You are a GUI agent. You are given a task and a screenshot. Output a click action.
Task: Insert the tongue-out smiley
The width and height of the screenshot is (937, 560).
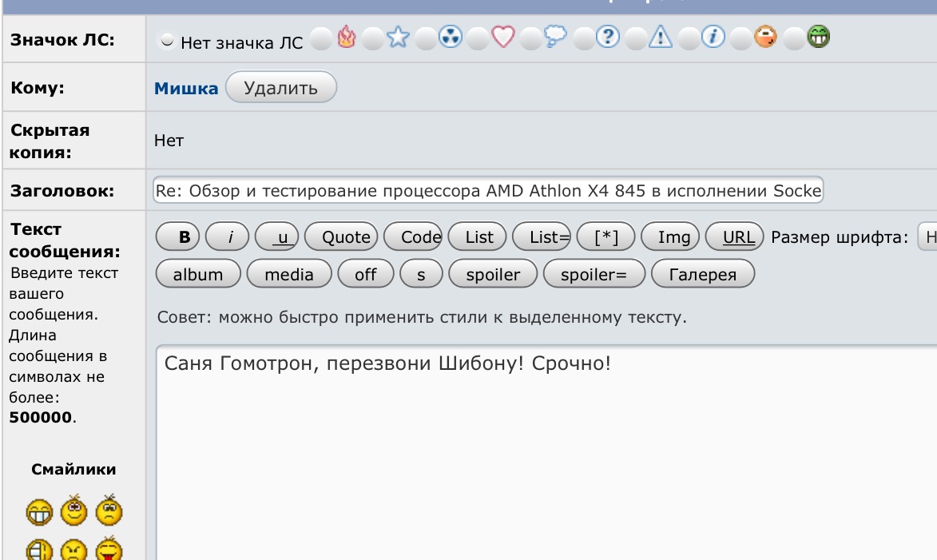(x=109, y=550)
